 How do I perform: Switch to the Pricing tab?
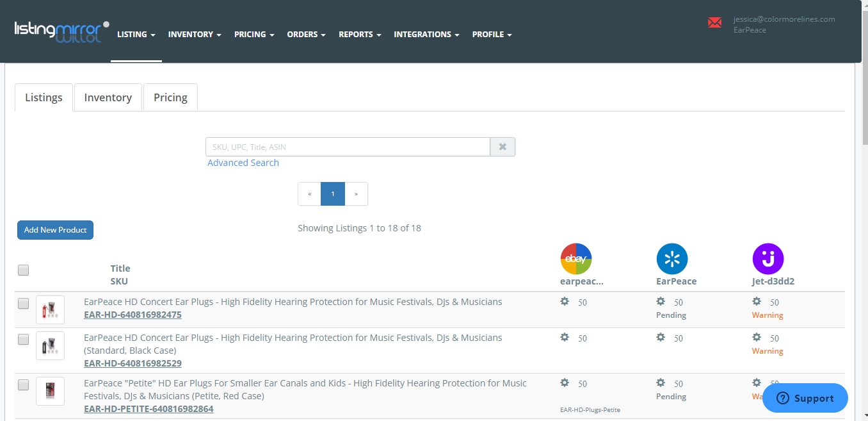coord(170,97)
